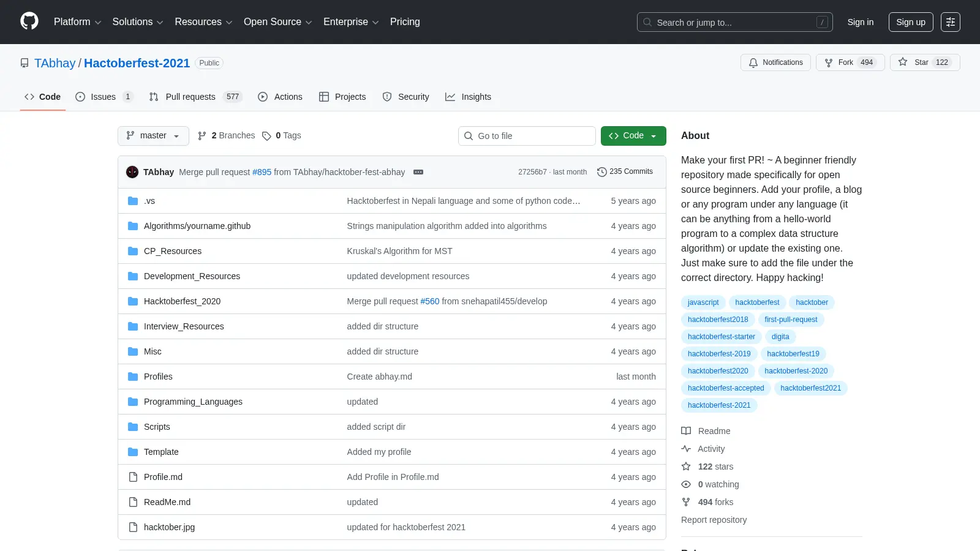Screen dimensions: 980x551
Task: Click the ReadMe.md file icon
Action: pyautogui.click(x=133, y=502)
